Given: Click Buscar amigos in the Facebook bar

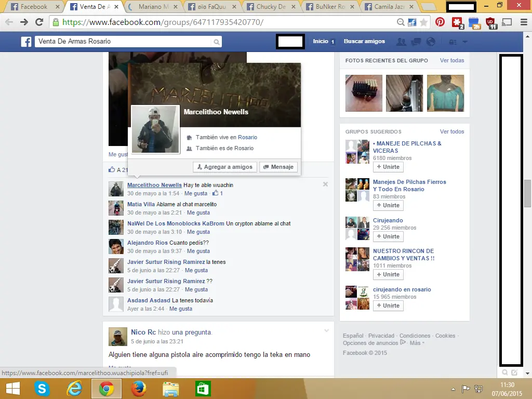Looking at the screenshot, I should pyautogui.click(x=364, y=42).
